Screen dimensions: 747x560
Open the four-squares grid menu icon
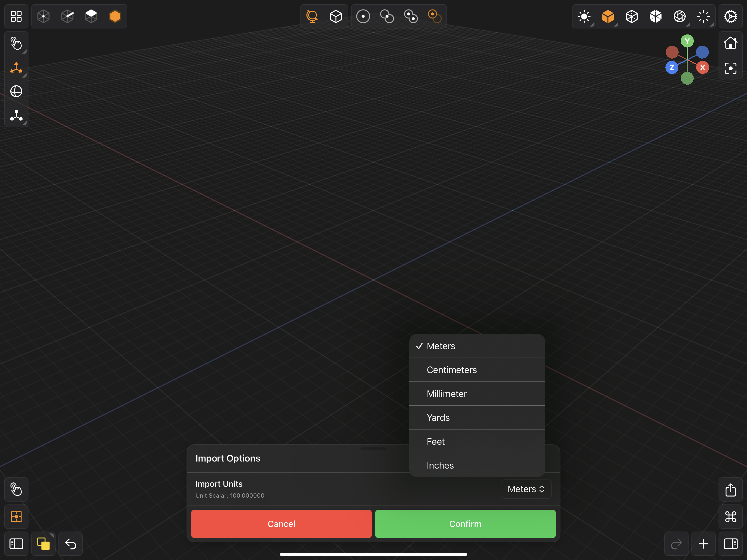coord(16,16)
